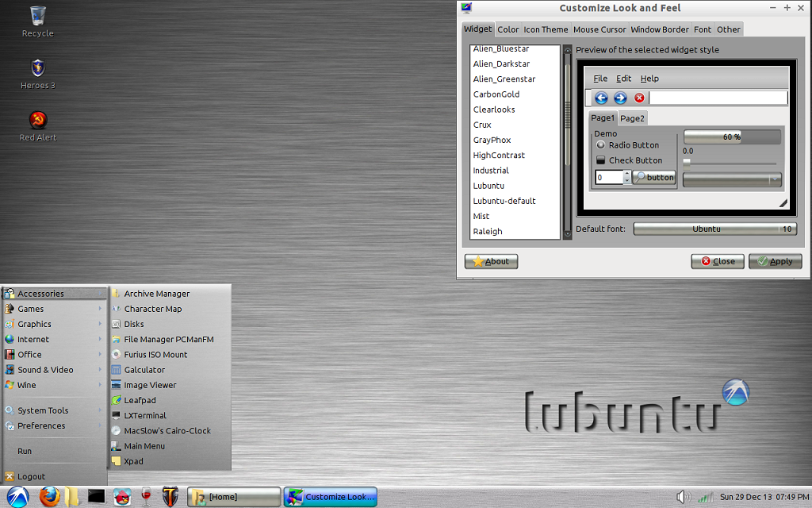Open LXTerminal from menu
Screen dimensions: 812x508
click(170, 416)
